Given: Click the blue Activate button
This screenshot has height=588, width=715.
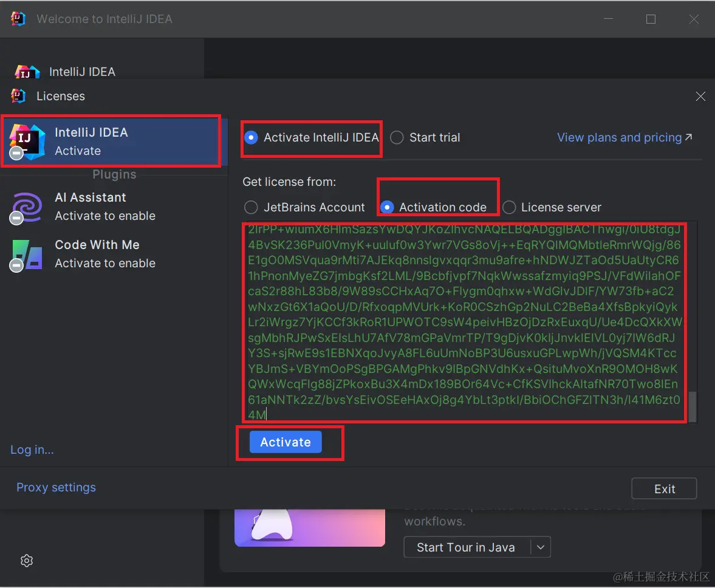Looking at the screenshot, I should coord(286,442).
